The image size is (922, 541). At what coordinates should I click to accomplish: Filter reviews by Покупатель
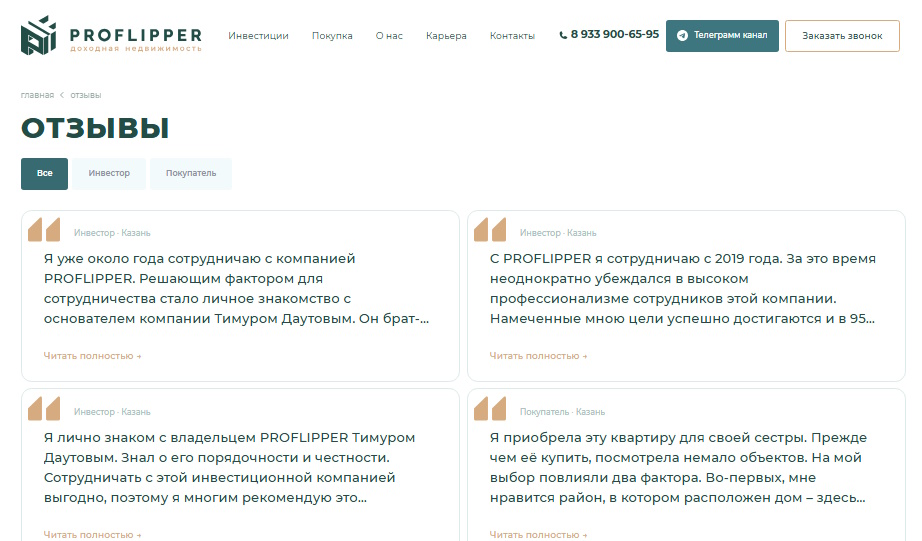click(x=191, y=173)
